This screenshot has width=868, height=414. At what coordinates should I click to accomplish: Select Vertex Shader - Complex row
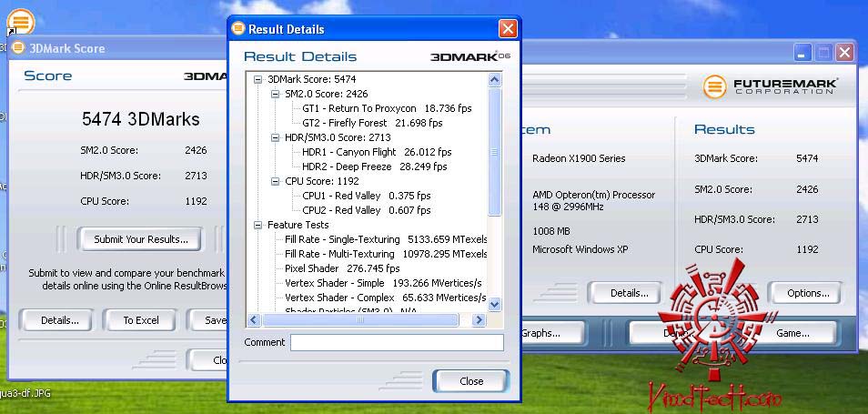coord(385,298)
